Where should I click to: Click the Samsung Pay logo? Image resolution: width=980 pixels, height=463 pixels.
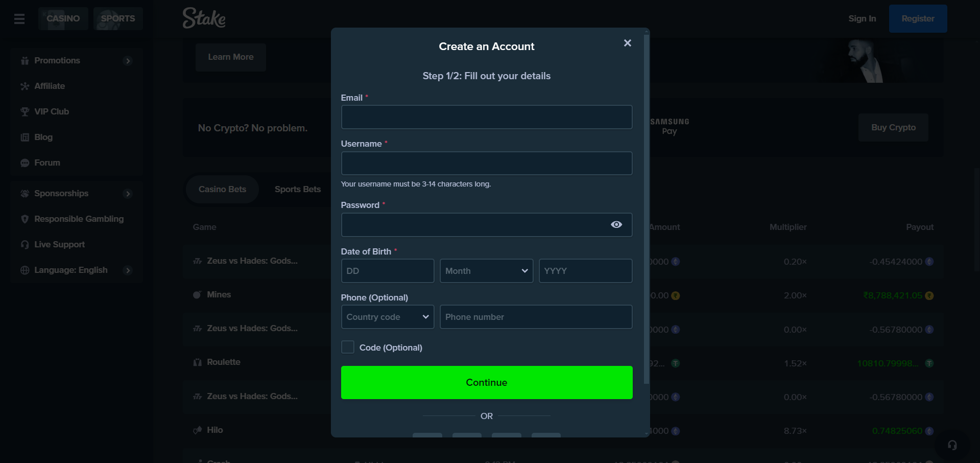point(670,126)
